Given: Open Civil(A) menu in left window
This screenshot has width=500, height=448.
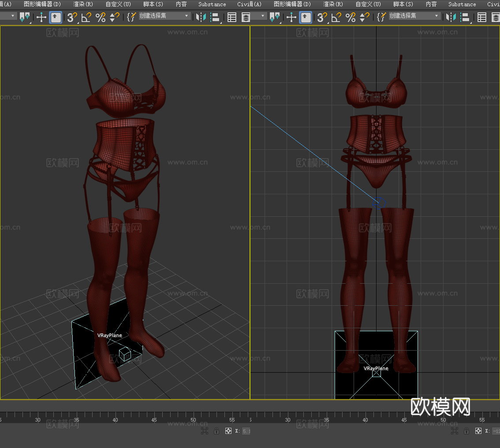Looking at the screenshot, I should point(249,4).
